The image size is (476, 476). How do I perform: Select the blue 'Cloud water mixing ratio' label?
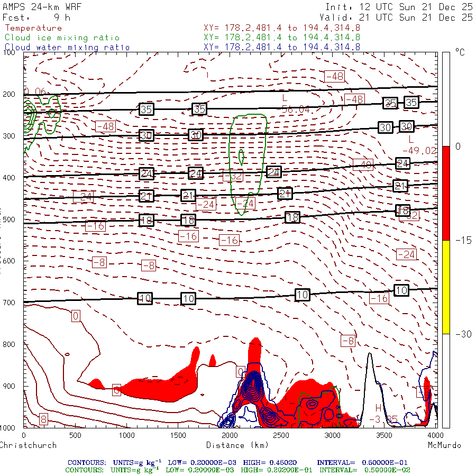click(67, 48)
